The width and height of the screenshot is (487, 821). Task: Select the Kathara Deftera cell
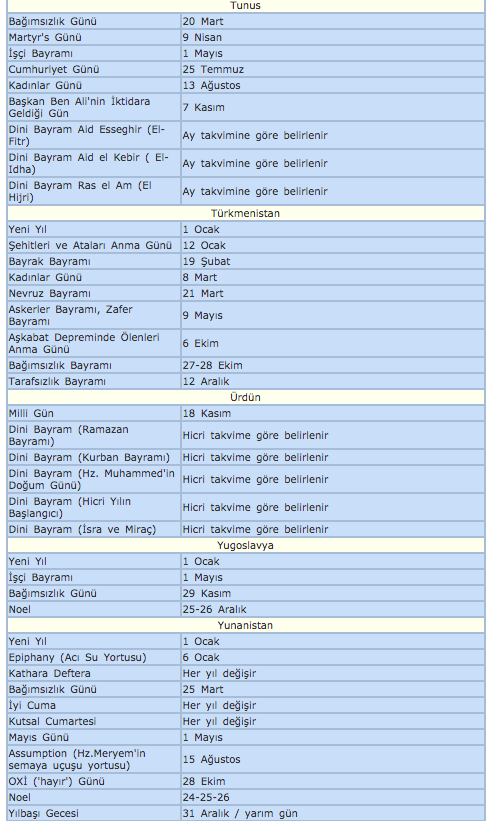(94, 673)
